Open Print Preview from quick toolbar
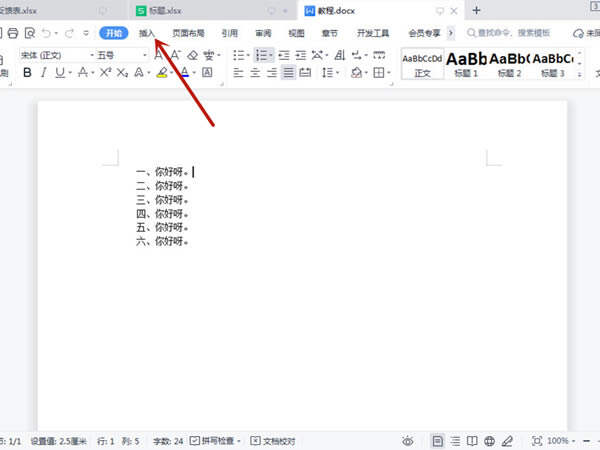Image resolution: width=600 pixels, height=450 pixels. click(x=29, y=33)
